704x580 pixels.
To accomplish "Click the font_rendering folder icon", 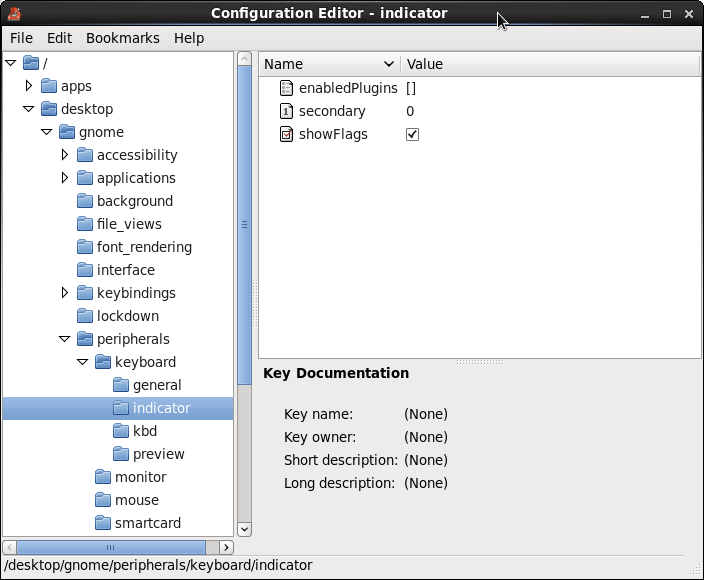I will [85, 247].
